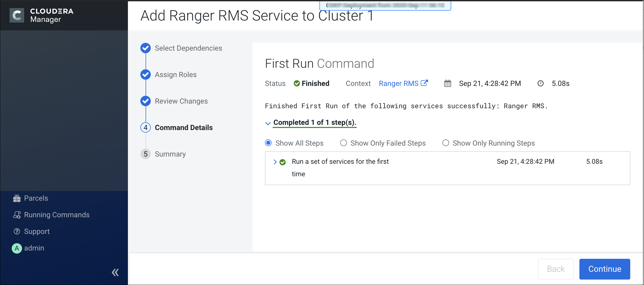Open the Select Dependencies wizard step
The height and width of the screenshot is (285, 644).
(x=188, y=48)
